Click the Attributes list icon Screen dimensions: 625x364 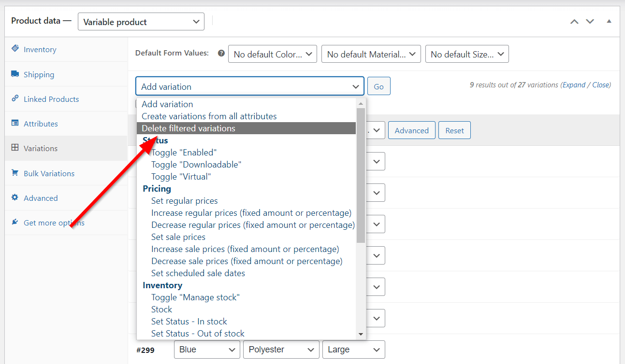tap(15, 123)
